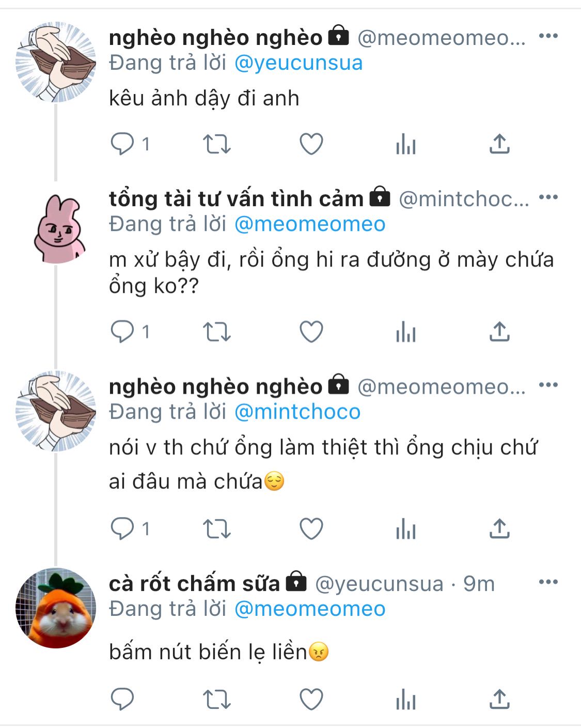Share the "bấm nút biến lẹ liền" tweet
The width and height of the screenshot is (581, 728).
[499, 700]
